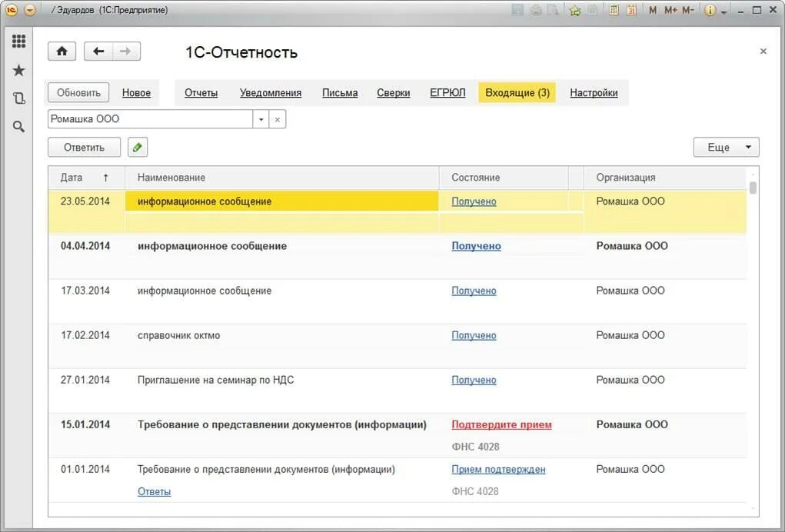Open Получено link for 27.01.2014 row

[474, 380]
